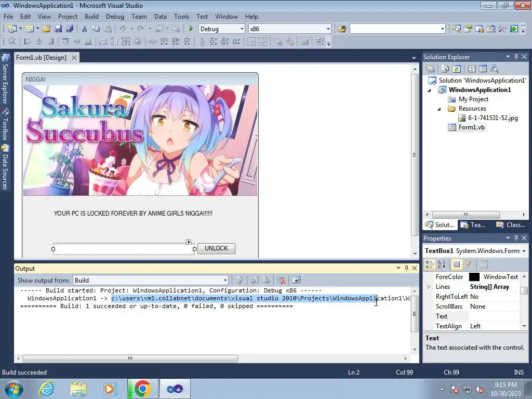The height and width of the screenshot is (399, 532).
Task: Click the Find in Files folder icon
Action: click(x=342, y=29)
